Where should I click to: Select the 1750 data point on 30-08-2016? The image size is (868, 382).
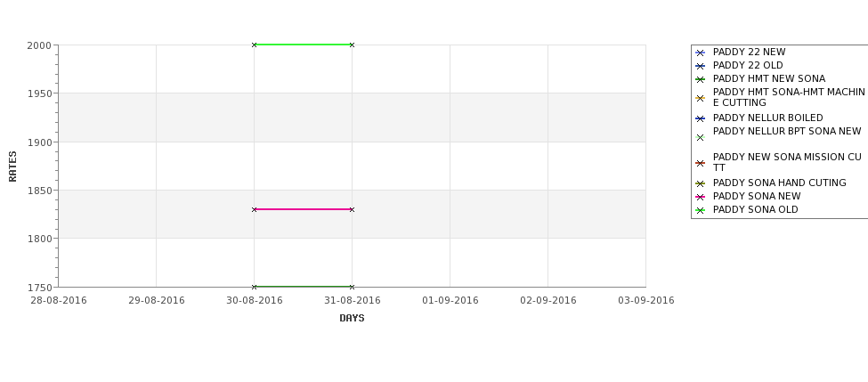(x=254, y=287)
